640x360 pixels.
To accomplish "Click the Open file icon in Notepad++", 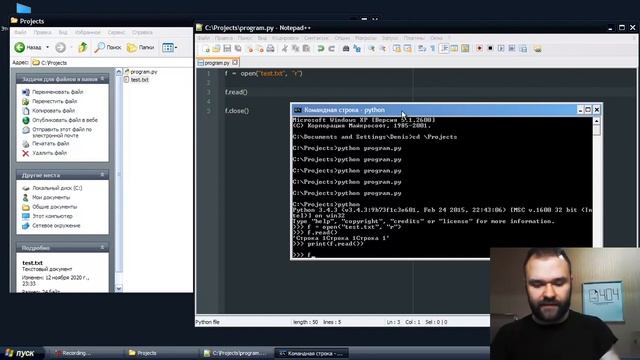I will (216, 49).
